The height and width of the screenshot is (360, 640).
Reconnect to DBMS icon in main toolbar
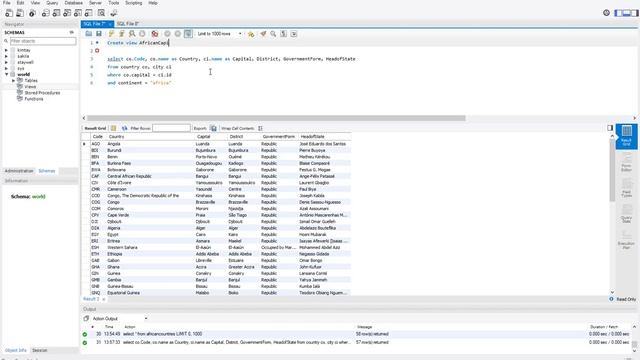pyautogui.click(x=114, y=13)
